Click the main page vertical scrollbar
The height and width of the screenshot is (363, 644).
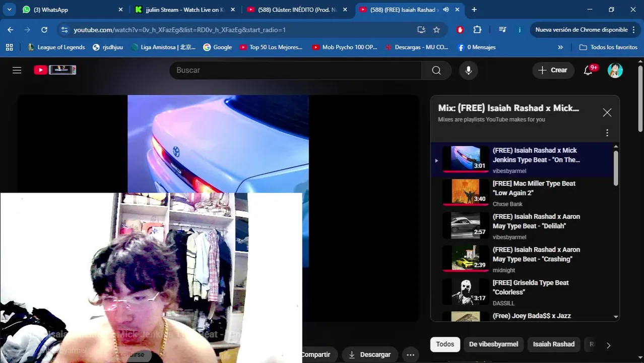[x=640, y=98]
